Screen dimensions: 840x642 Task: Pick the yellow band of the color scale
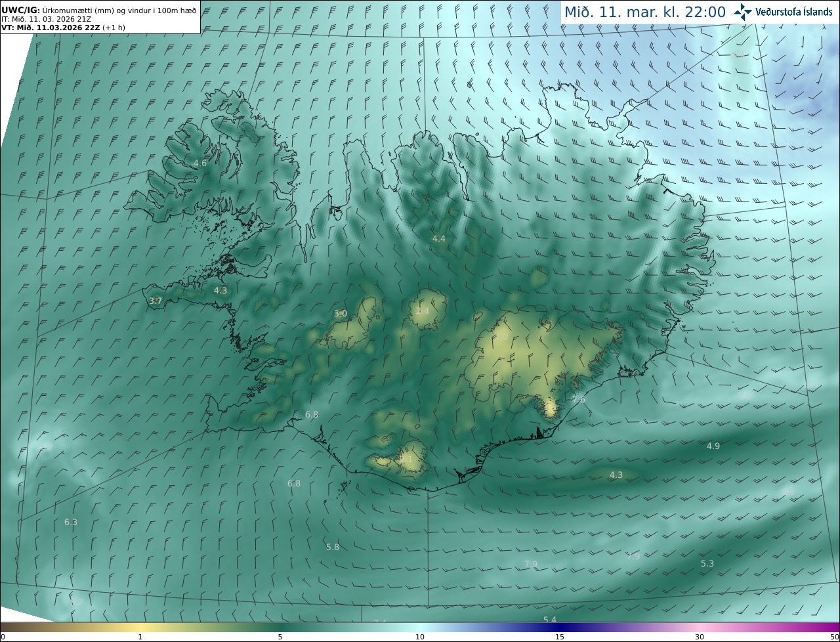(x=141, y=627)
